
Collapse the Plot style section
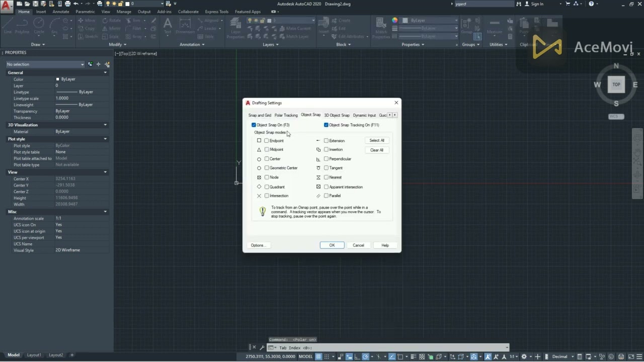pos(105,139)
